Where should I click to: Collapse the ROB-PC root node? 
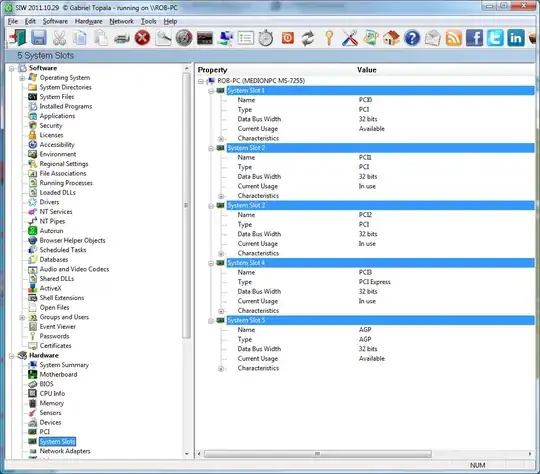tap(201, 81)
